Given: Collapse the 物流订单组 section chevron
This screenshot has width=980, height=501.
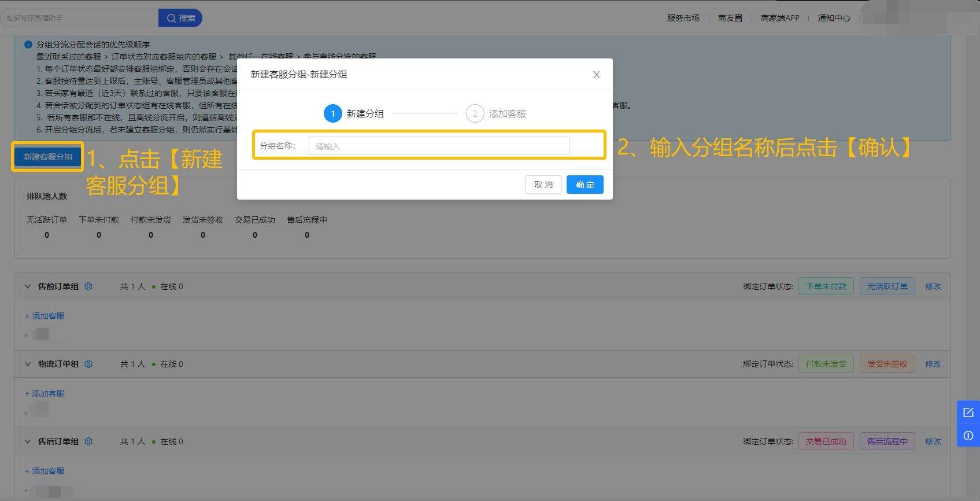Looking at the screenshot, I should pos(27,364).
